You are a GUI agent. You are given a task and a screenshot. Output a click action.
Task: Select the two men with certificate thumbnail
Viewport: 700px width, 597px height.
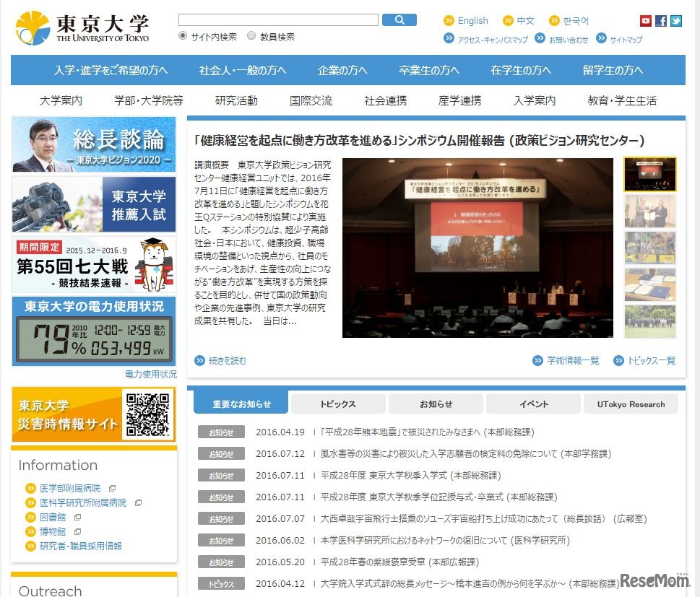(650, 211)
